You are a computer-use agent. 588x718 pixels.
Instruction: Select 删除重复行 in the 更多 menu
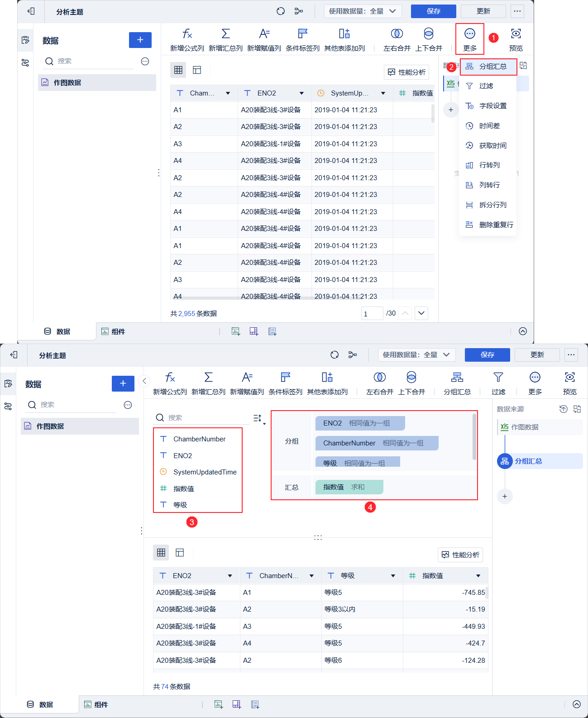click(x=488, y=225)
